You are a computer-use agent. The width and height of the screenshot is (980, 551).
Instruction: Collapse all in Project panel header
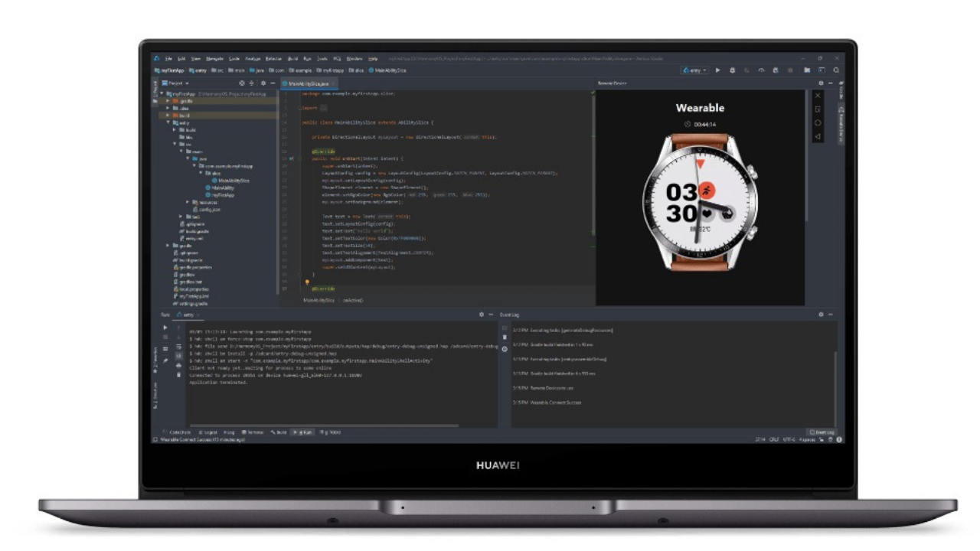point(251,83)
